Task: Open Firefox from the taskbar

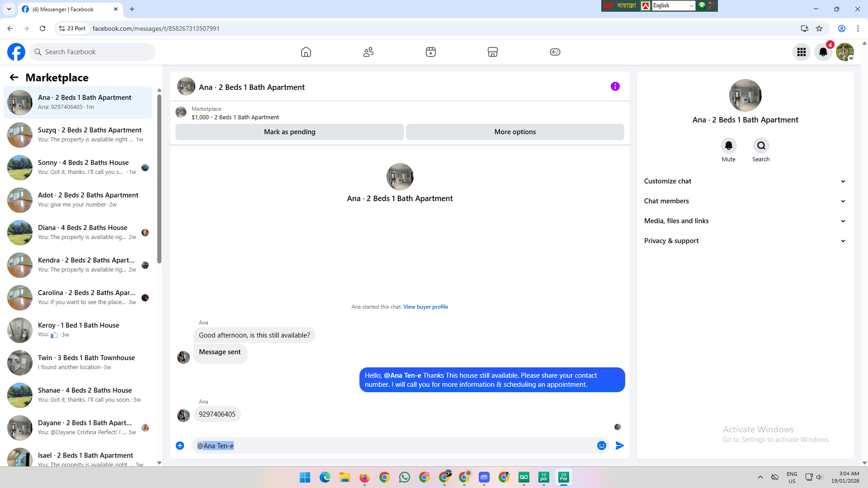Action: (x=365, y=477)
